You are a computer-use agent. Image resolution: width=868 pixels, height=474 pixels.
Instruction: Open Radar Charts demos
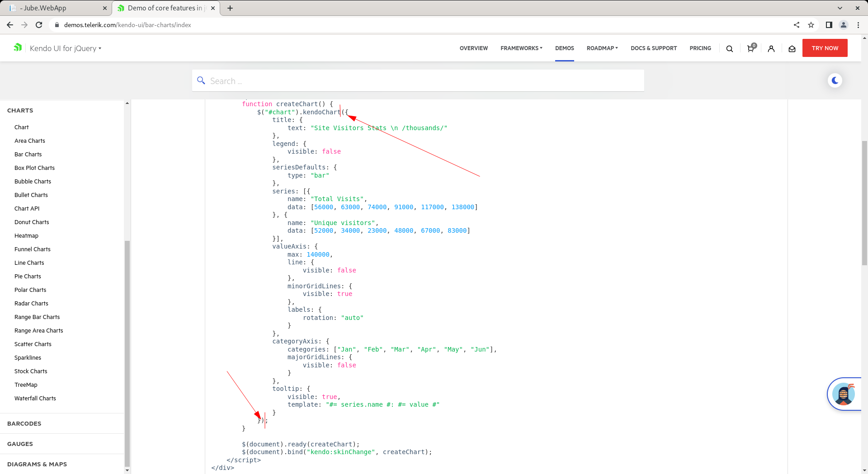point(31,303)
